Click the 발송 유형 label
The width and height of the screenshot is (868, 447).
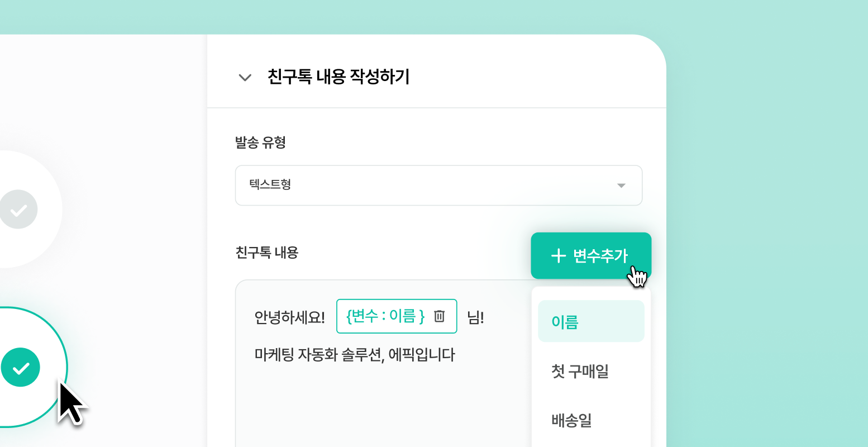tap(260, 142)
